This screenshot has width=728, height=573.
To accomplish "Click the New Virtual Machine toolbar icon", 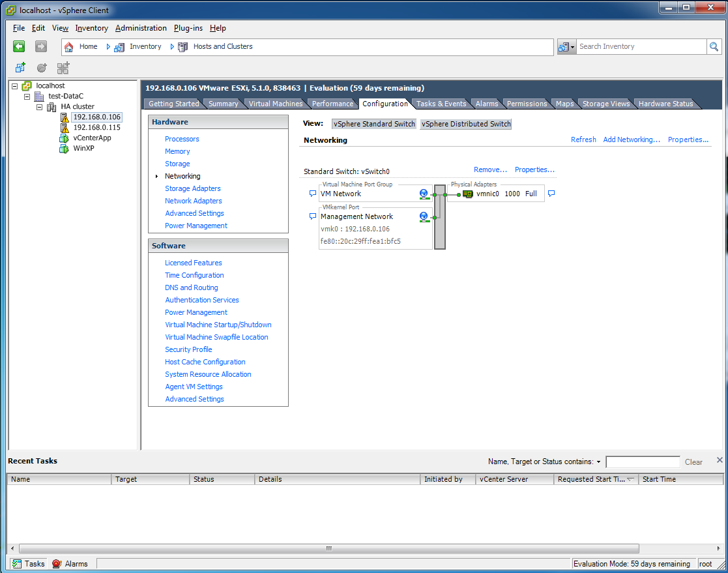I will coord(20,68).
